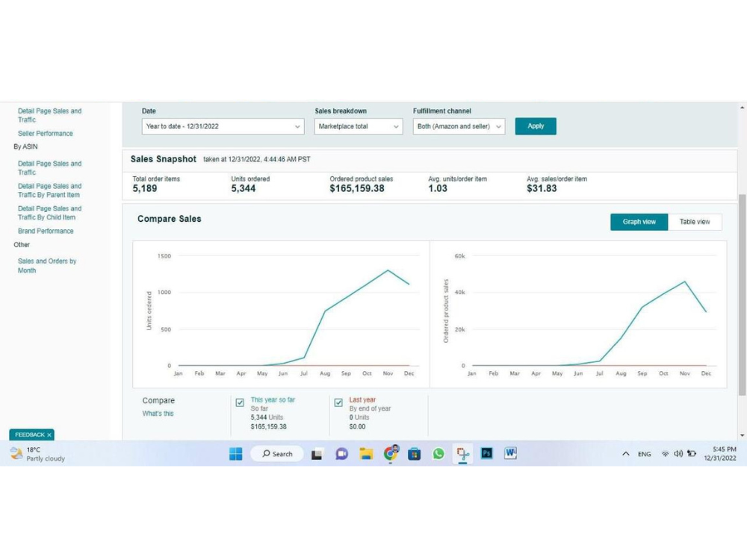The width and height of the screenshot is (747, 560).
Task: Click the Windows Start button
Action: [236, 453]
